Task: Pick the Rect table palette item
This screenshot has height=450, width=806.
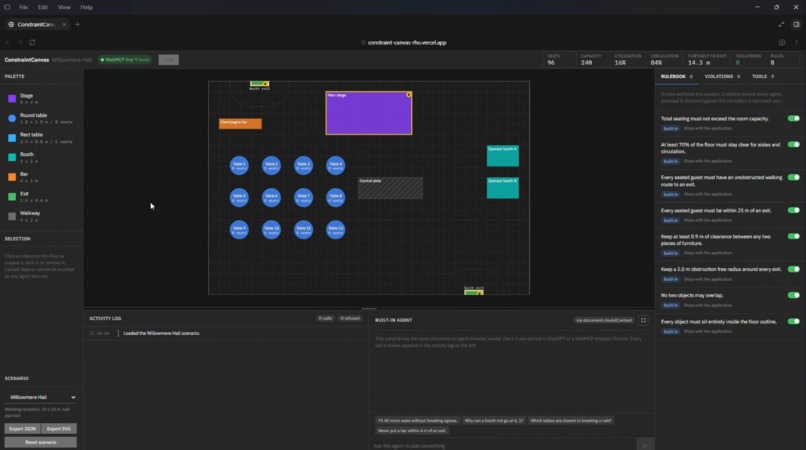Action: [40, 138]
